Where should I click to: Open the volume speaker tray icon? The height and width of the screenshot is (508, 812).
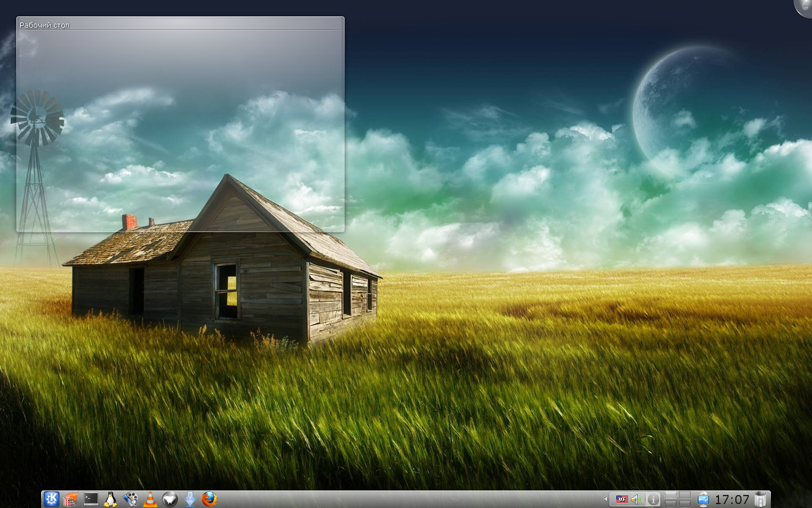point(637,499)
